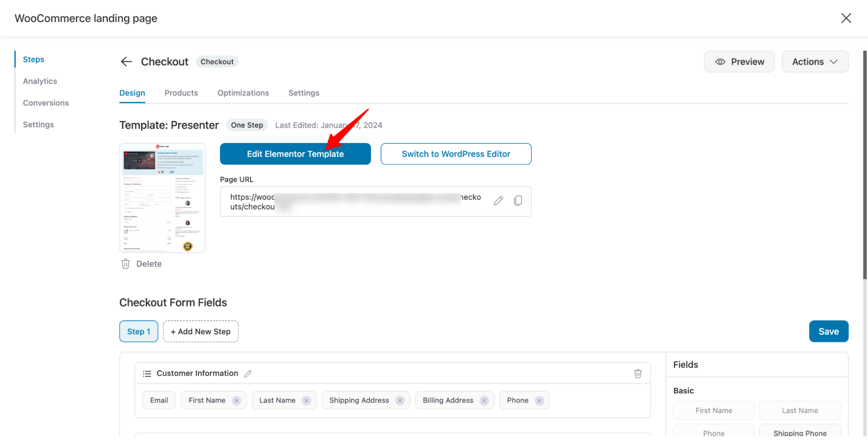Copy the Page URL to clipboard
This screenshot has width=868, height=446.
point(518,200)
